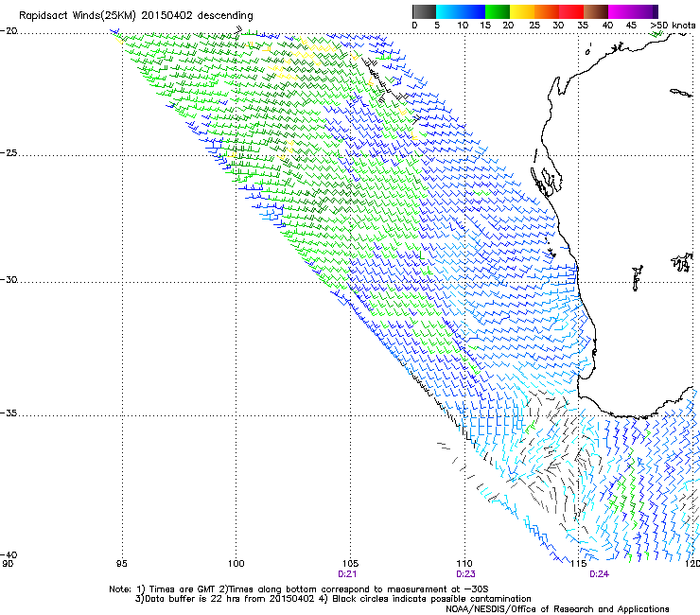Click the note line 'Times are GMT'
Image resolution: width=700 pixels, height=615 pixels.
pyautogui.click(x=183, y=589)
